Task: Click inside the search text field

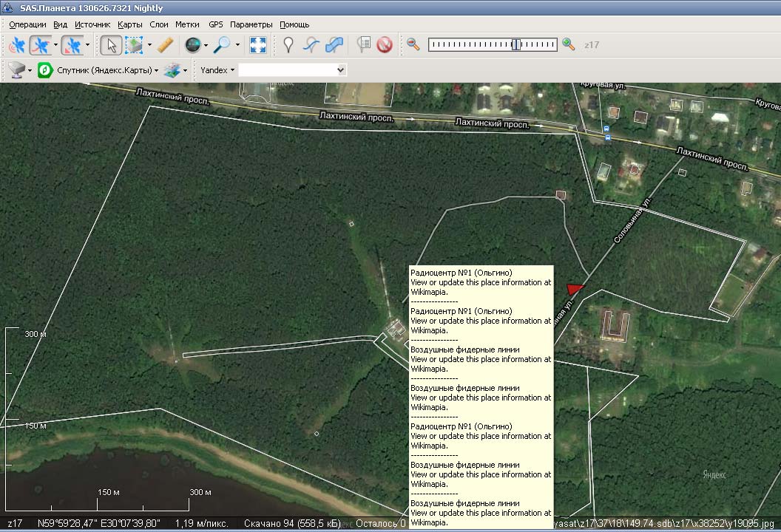Action: tap(286, 70)
